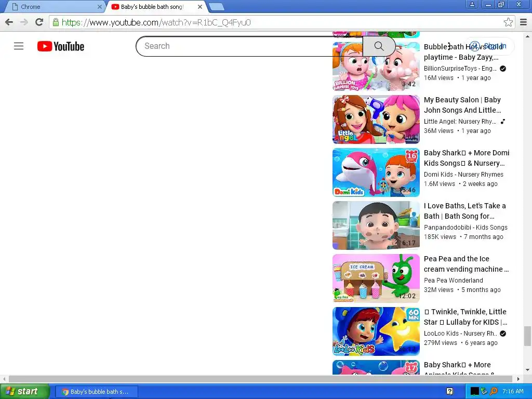Viewport: 532px width, 399px height.
Task: Click the Chrome profile user icon
Action: point(472,4)
